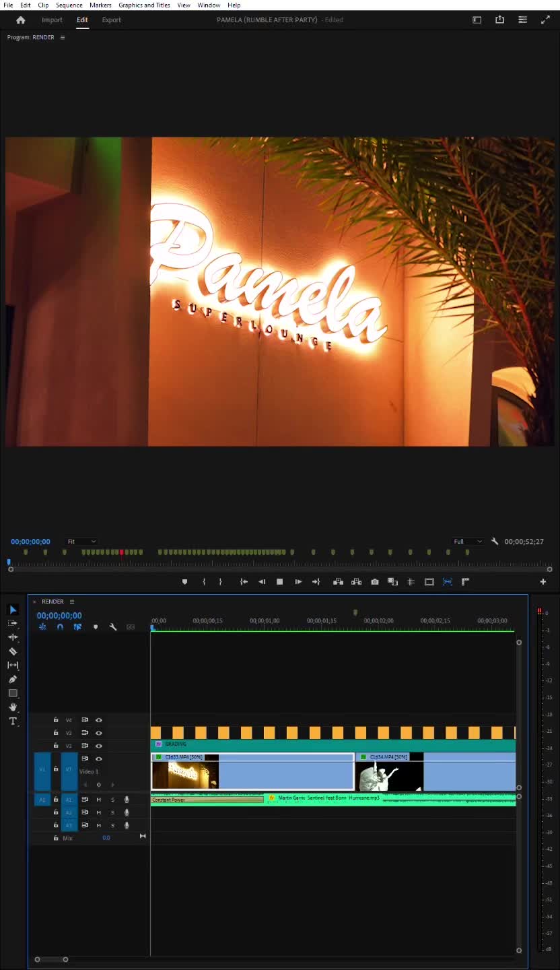Click the timeline playhead timecode 00;00;00;00

[x=59, y=616]
